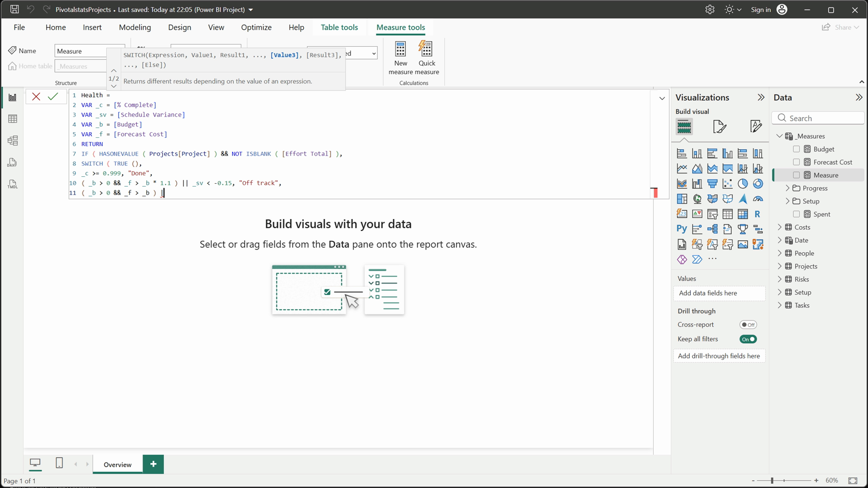Click the Share button
The image size is (868, 488).
[x=840, y=27]
